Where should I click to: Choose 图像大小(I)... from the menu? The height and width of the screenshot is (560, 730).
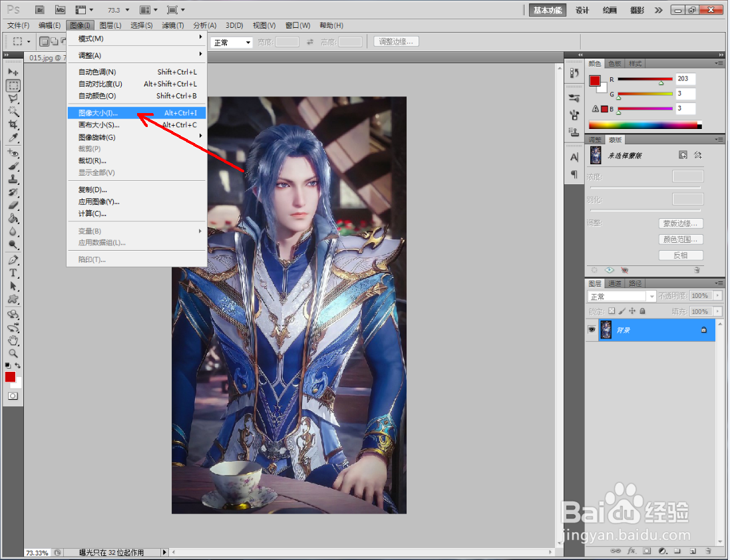click(137, 112)
